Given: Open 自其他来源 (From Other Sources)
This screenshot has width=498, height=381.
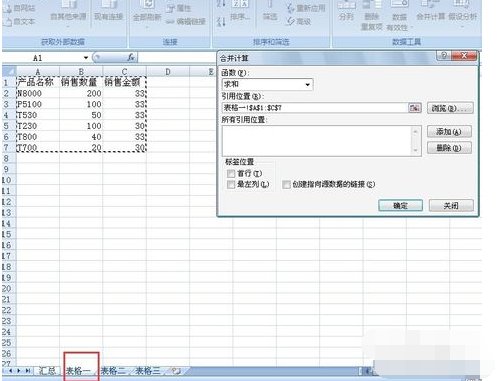Looking at the screenshot, I should (x=68, y=13).
